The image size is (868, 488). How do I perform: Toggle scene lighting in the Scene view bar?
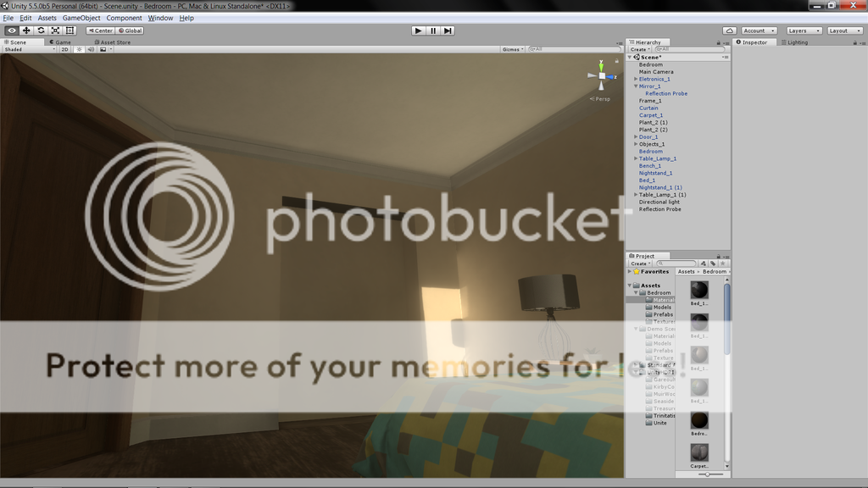coord(80,49)
